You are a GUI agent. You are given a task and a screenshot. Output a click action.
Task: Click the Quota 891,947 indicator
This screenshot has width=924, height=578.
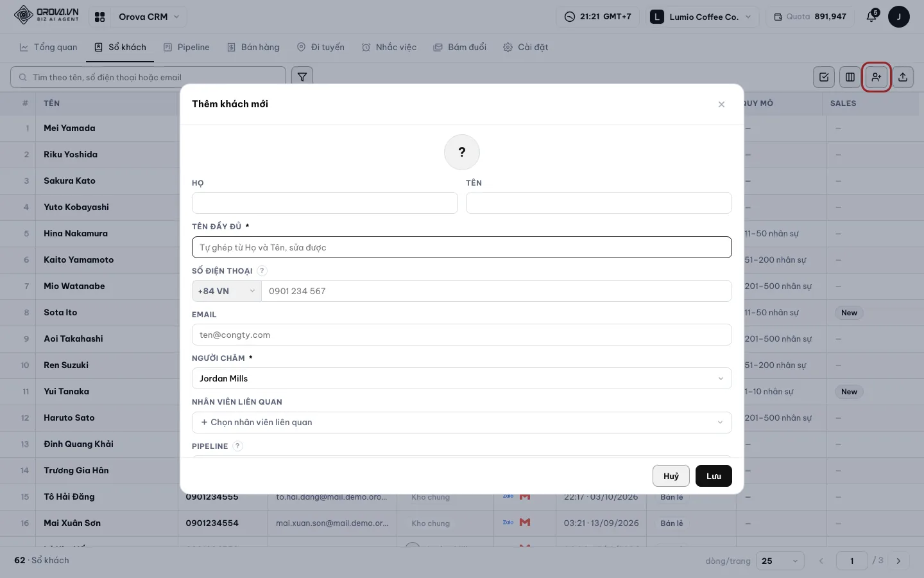click(x=810, y=17)
